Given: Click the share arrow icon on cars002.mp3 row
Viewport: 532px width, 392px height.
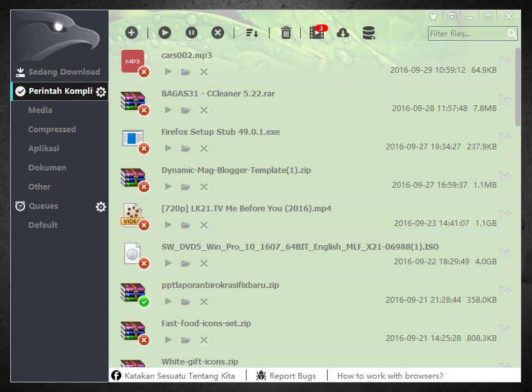Looking at the screenshot, I should tap(505, 61).
